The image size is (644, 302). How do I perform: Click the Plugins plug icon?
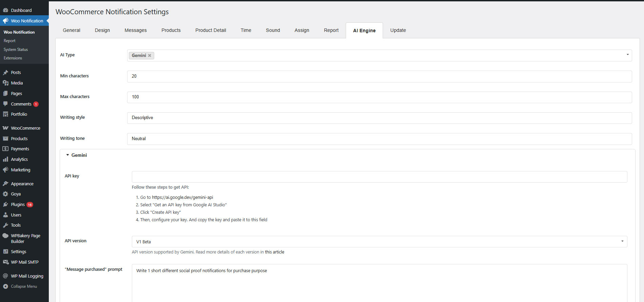[x=5, y=204]
